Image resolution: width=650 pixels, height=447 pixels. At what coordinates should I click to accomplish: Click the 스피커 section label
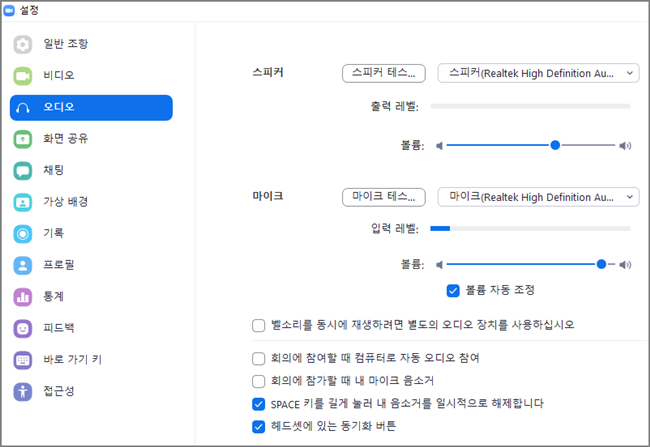tap(268, 73)
